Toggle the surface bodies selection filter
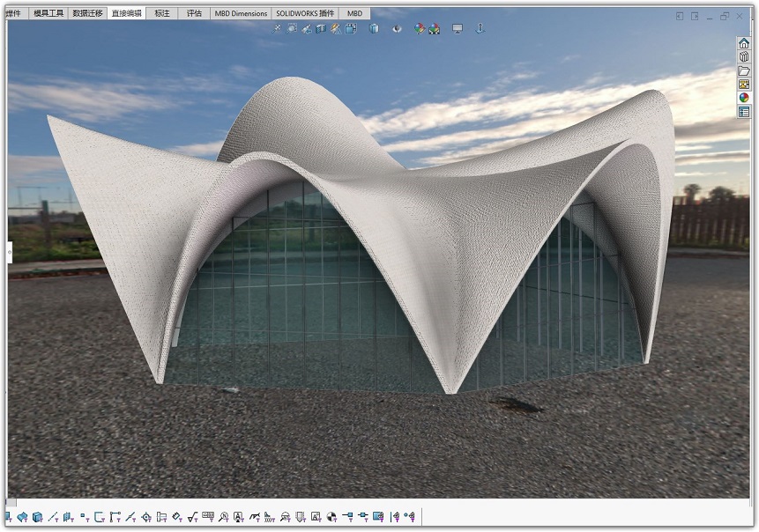The height and width of the screenshot is (532, 759). [x=22, y=518]
